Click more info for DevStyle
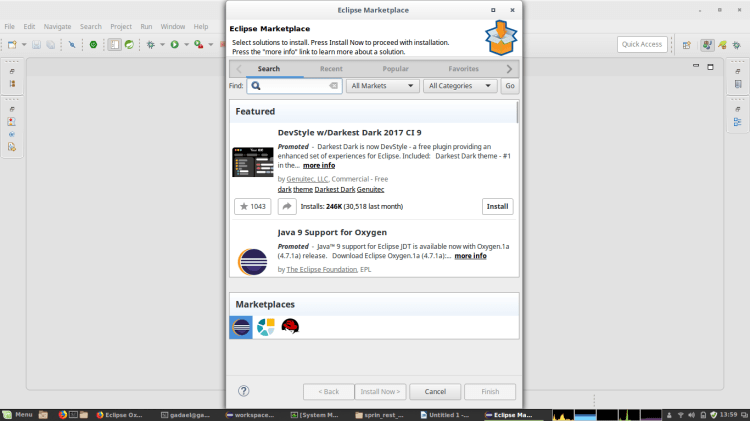 coord(319,166)
